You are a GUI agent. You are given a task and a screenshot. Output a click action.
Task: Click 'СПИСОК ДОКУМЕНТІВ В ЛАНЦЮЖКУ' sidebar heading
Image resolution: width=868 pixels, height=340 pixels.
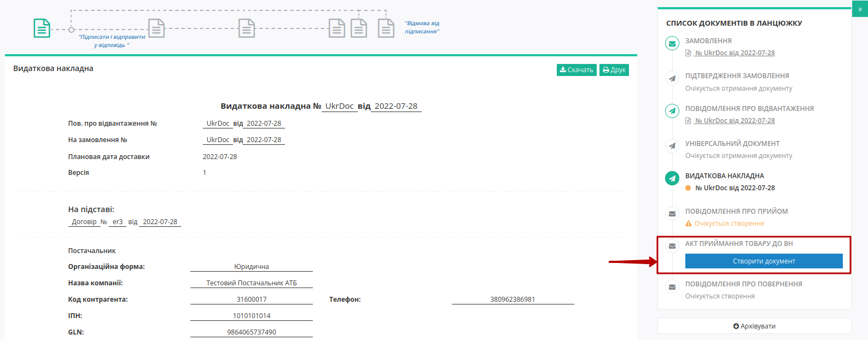pyautogui.click(x=734, y=24)
